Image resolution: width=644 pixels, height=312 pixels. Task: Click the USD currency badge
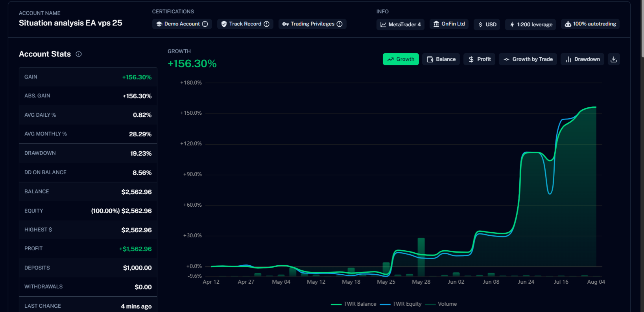pos(487,24)
